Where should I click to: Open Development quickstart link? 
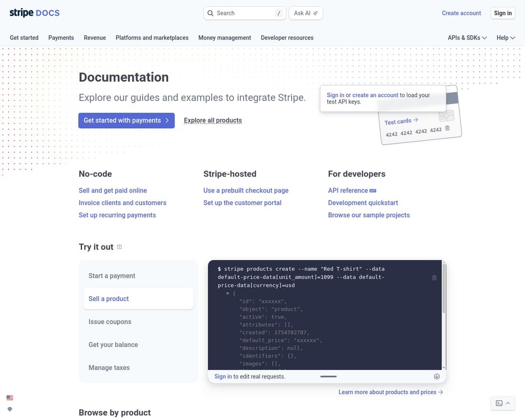pyautogui.click(x=363, y=203)
